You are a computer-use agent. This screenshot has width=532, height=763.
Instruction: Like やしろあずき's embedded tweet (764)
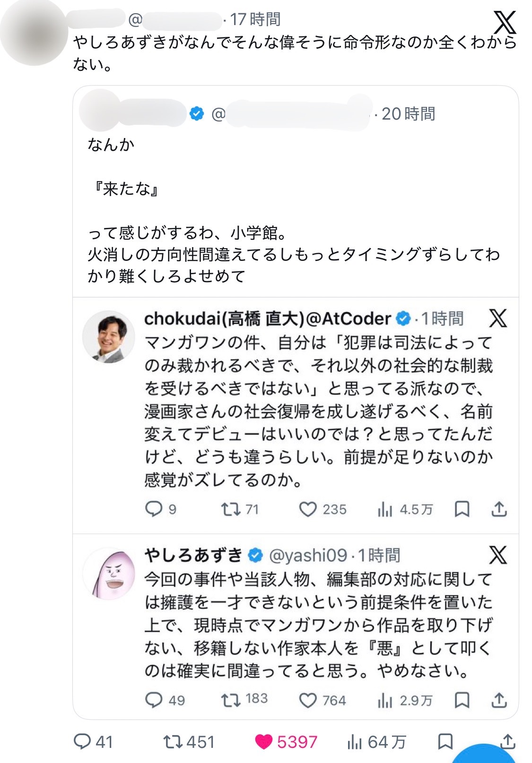pos(308,700)
